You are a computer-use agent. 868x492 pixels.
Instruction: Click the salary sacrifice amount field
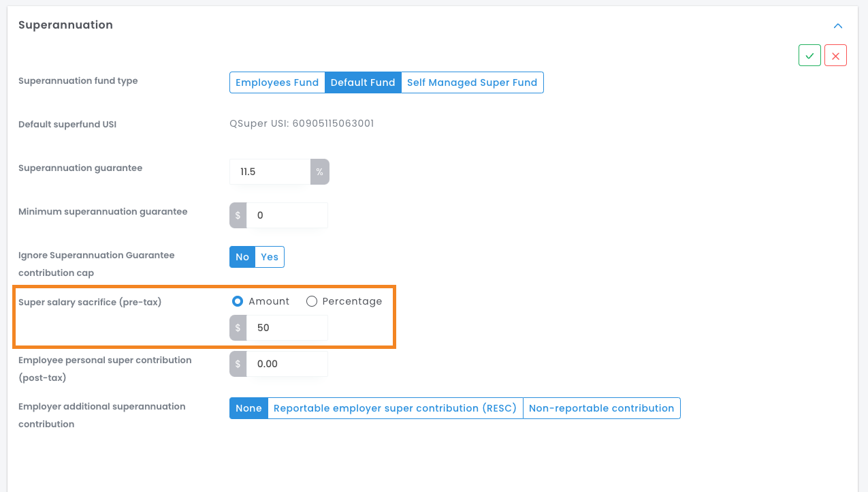coord(287,328)
